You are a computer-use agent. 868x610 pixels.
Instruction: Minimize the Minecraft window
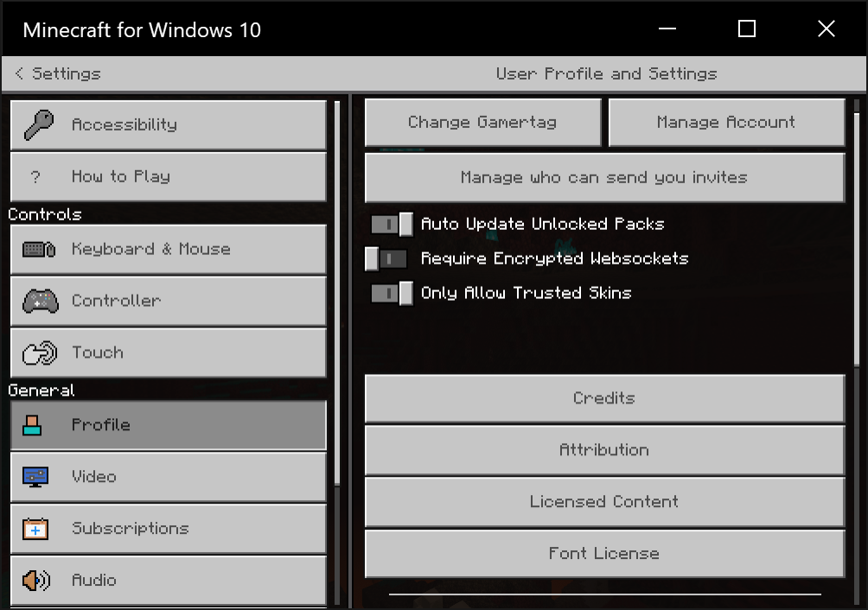(667, 29)
